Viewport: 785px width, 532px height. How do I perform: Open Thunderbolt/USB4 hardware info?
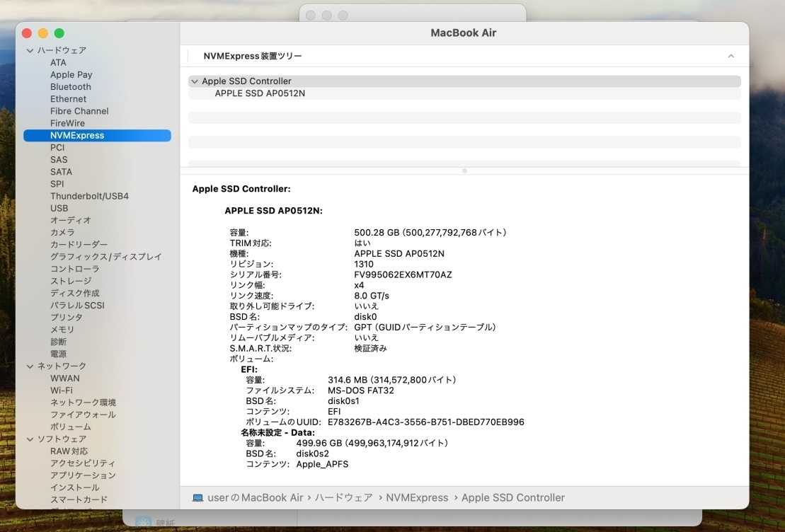tap(89, 196)
